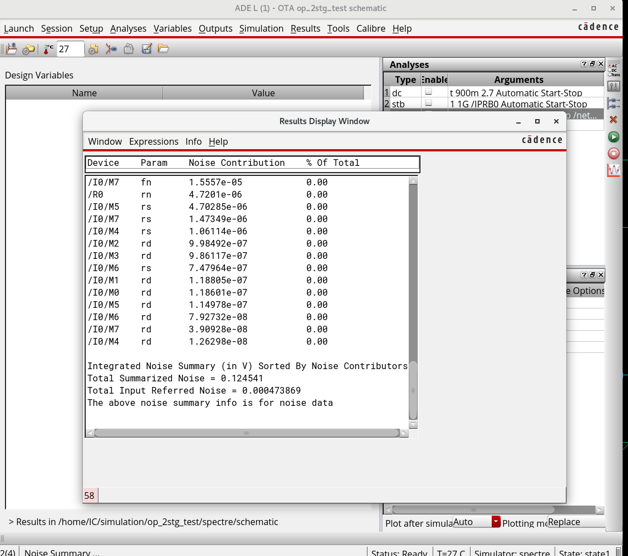Click the thermometer temperature icon
This screenshot has height=556, width=628.
pyautogui.click(x=48, y=49)
